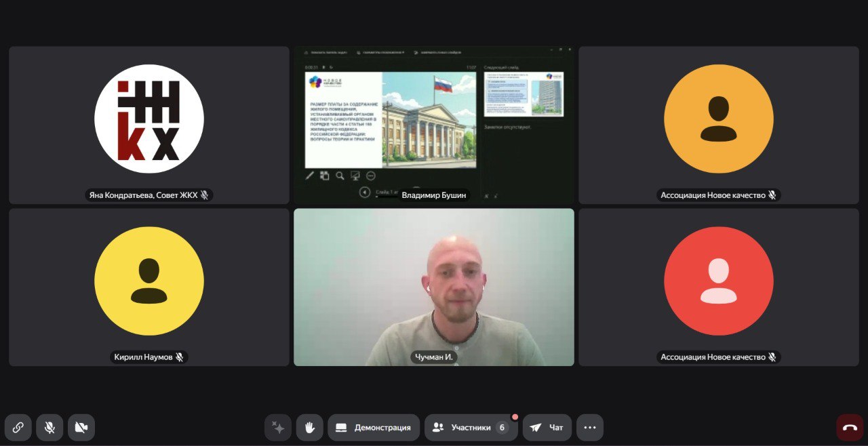The image size is (868, 446).
Task: Unmute your microphone in the toolbar
Action: click(x=50, y=428)
